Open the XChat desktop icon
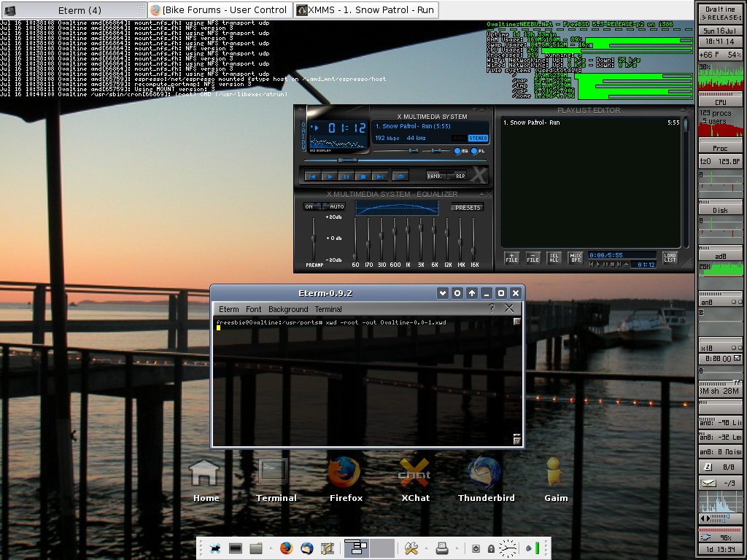Viewport: 747px width, 560px height. tap(414, 480)
